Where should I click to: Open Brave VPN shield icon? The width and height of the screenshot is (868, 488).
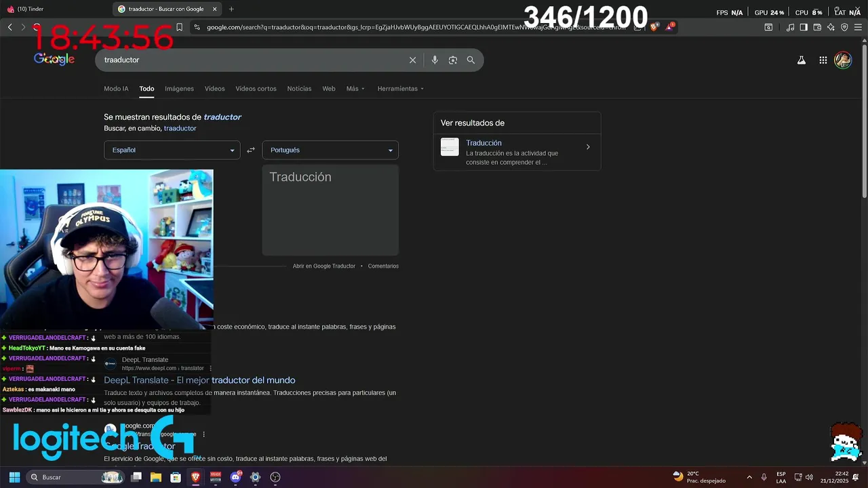[844, 27]
